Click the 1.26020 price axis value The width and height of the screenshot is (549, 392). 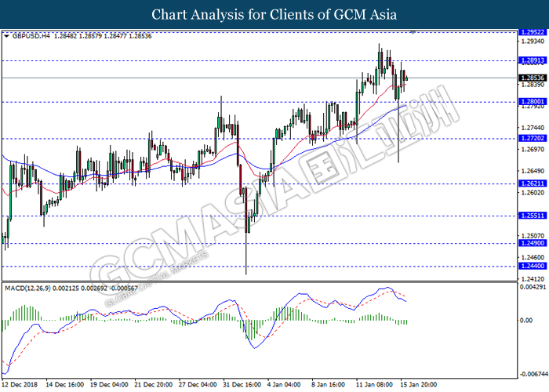tap(533, 193)
